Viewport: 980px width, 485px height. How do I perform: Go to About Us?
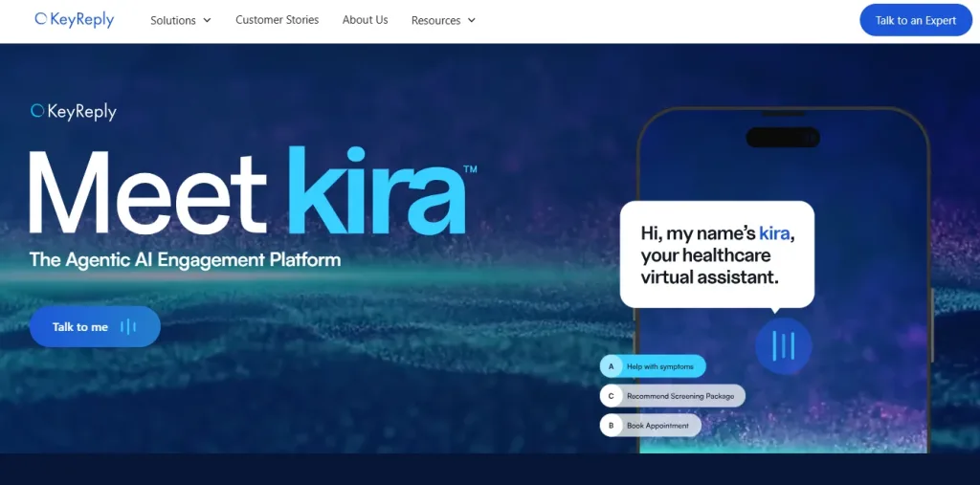pos(365,20)
